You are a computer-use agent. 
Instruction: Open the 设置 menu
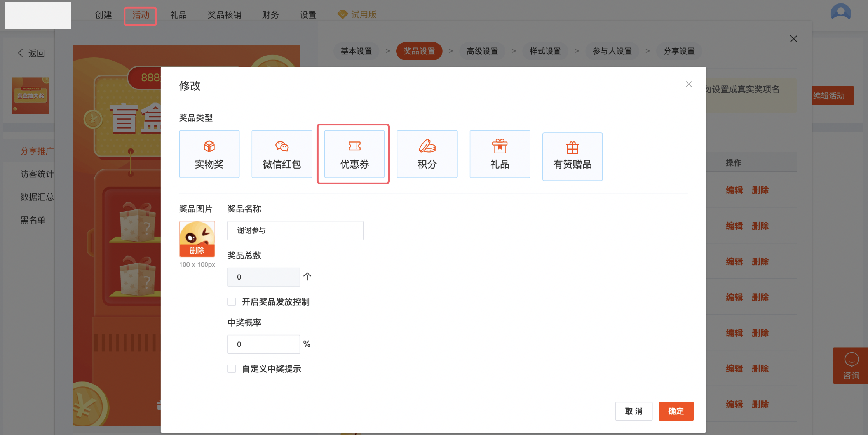(x=308, y=15)
